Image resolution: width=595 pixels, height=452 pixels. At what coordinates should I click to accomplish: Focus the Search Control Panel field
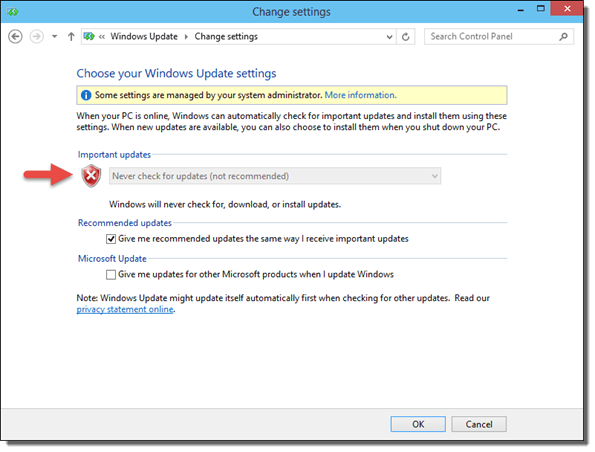click(x=493, y=36)
